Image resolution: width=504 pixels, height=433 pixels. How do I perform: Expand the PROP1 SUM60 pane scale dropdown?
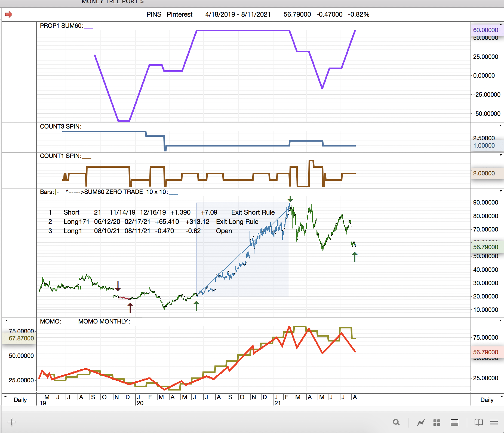click(x=500, y=25)
